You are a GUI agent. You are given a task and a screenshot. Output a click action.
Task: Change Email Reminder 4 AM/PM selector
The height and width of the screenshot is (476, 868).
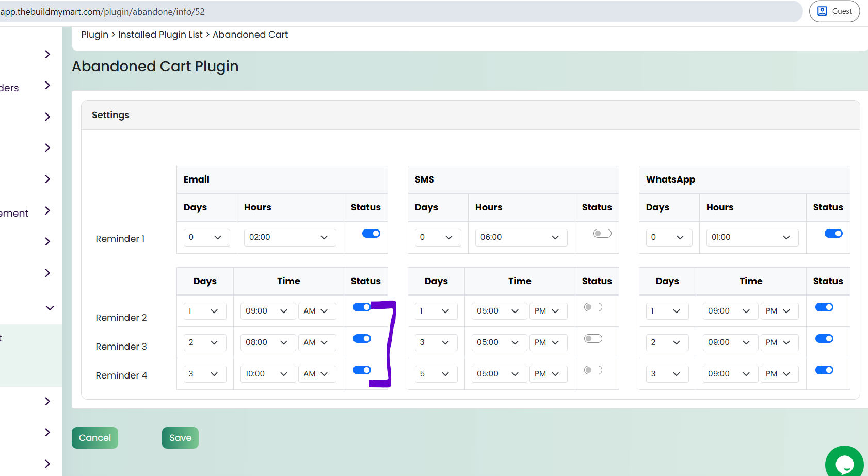click(317, 374)
